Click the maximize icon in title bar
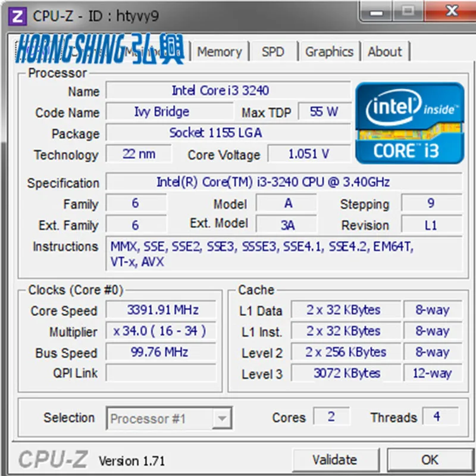 coord(408,11)
